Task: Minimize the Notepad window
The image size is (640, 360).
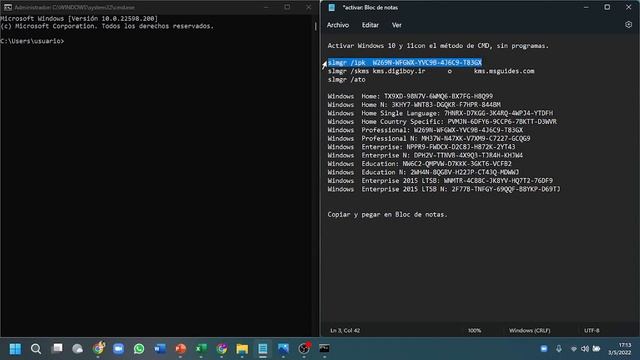Action: 586,7
